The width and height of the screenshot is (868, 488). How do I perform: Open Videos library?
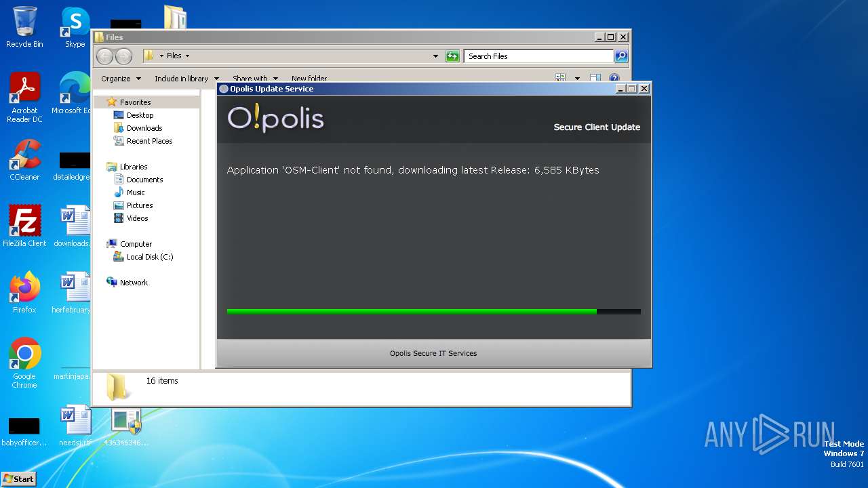point(137,218)
